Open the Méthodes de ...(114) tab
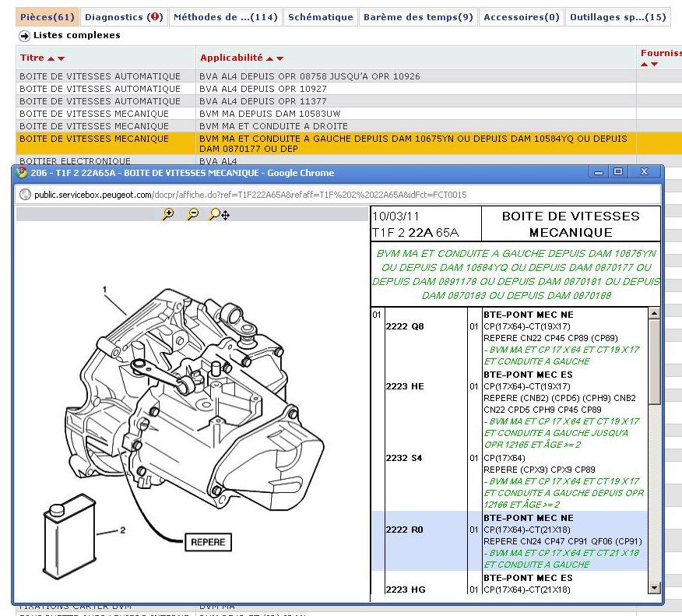 click(226, 17)
